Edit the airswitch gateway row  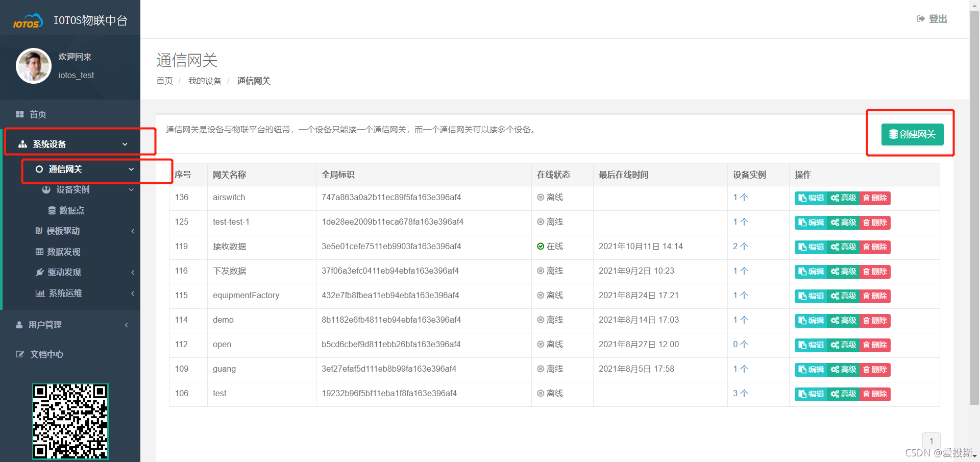[811, 198]
